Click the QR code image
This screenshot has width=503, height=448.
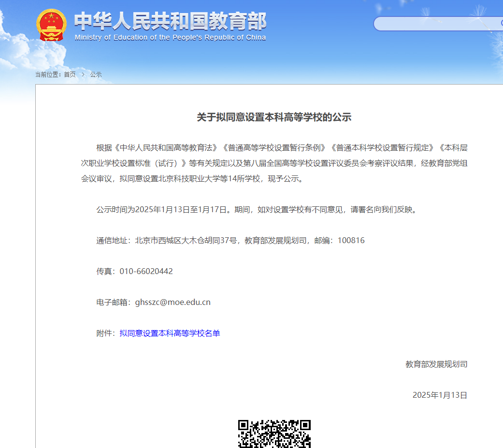274,434
